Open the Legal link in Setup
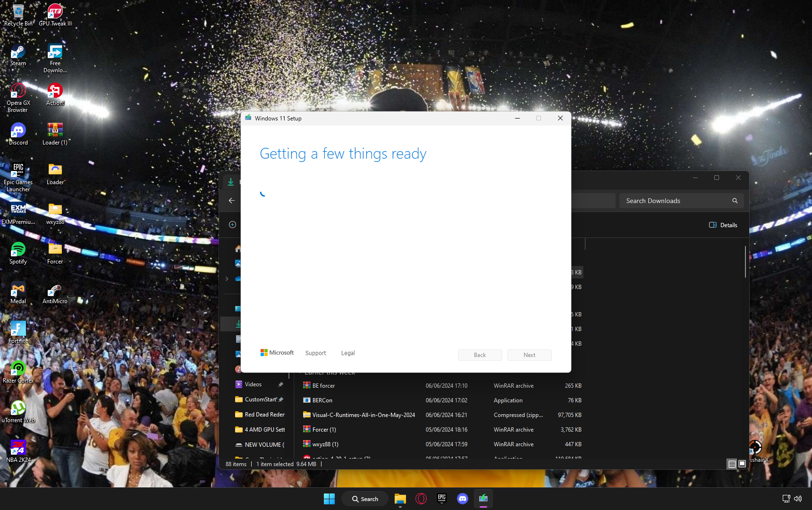Viewport: 812px width, 510px height. (348, 353)
